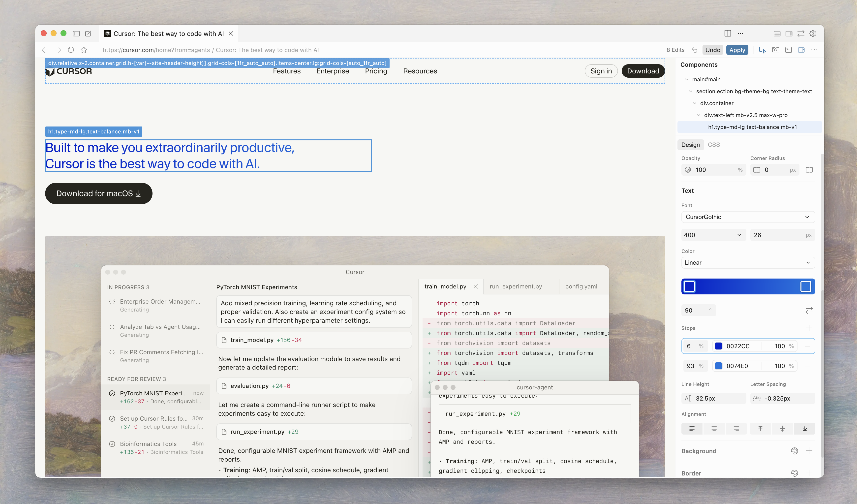The image size is (857, 504).
Task: Open the font weight 400 dropdown
Action: pyautogui.click(x=713, y=235)
